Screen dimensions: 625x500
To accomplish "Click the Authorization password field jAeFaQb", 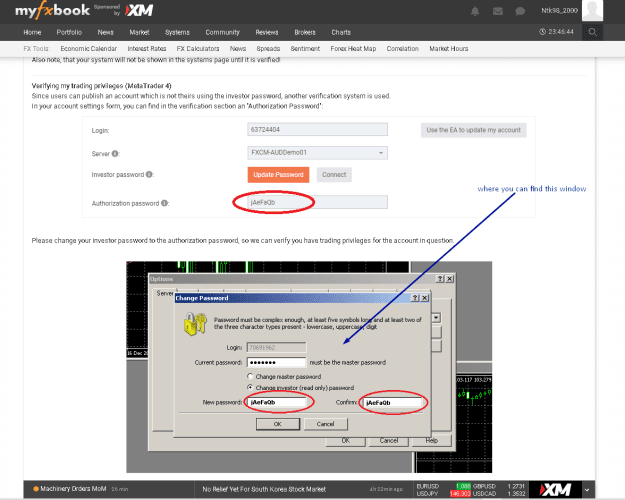I will (317, 202).
